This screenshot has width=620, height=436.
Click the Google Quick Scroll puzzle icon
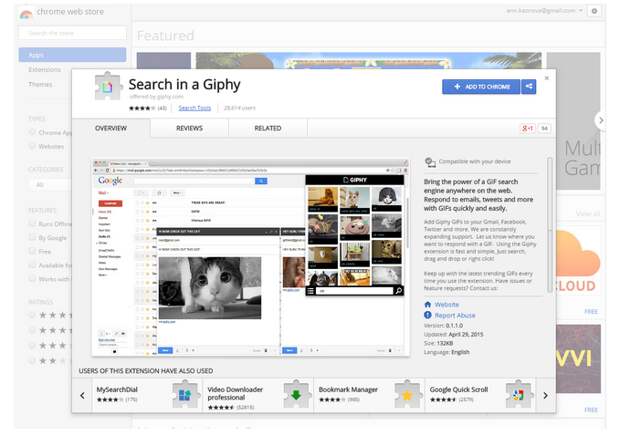[x=518, y=394]
